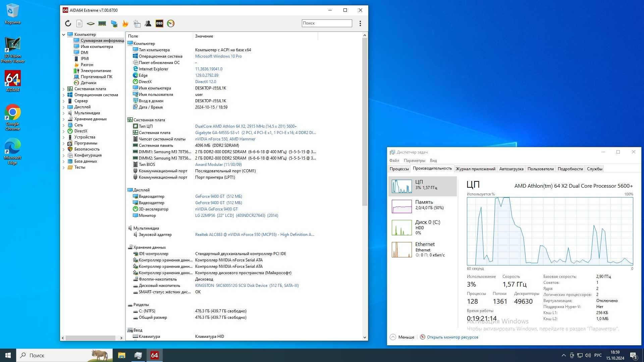Launch Google Chrome desktop shortcut

[13, 117]
